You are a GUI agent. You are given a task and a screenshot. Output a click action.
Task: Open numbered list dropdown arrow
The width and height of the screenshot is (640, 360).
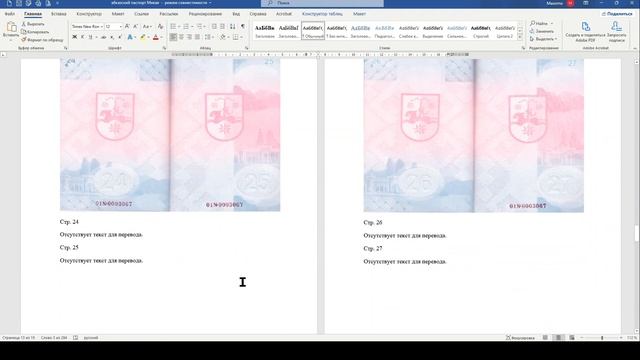click(x=192, y=27)
